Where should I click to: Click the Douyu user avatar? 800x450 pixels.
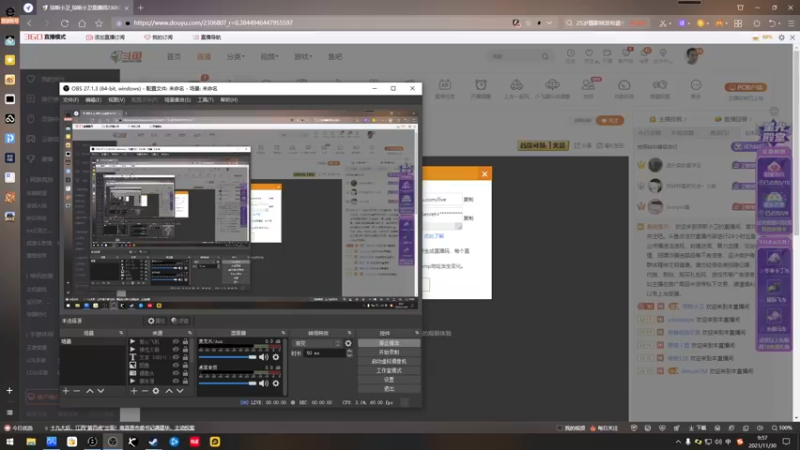[x=692, y=56]
